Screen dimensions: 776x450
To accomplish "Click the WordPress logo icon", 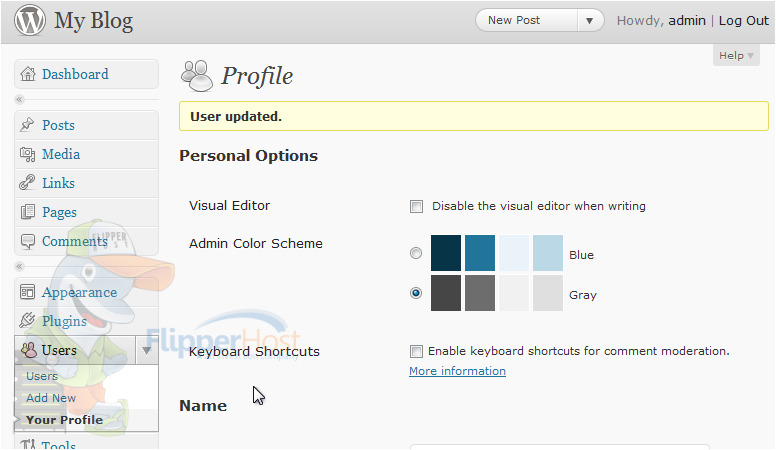I will (30, 20).
